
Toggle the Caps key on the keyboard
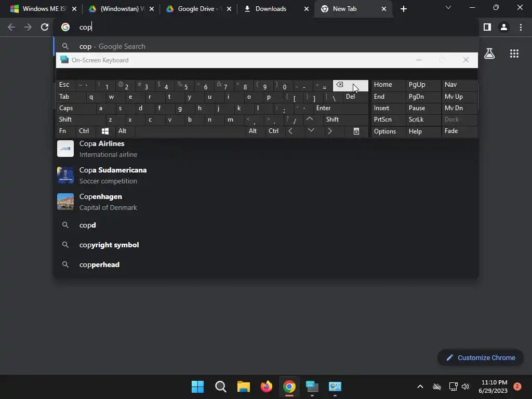point(76,108)
